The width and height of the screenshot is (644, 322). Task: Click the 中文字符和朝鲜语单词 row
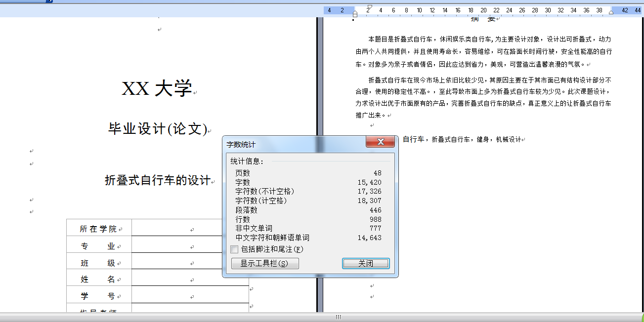click(x=308, y=238)
